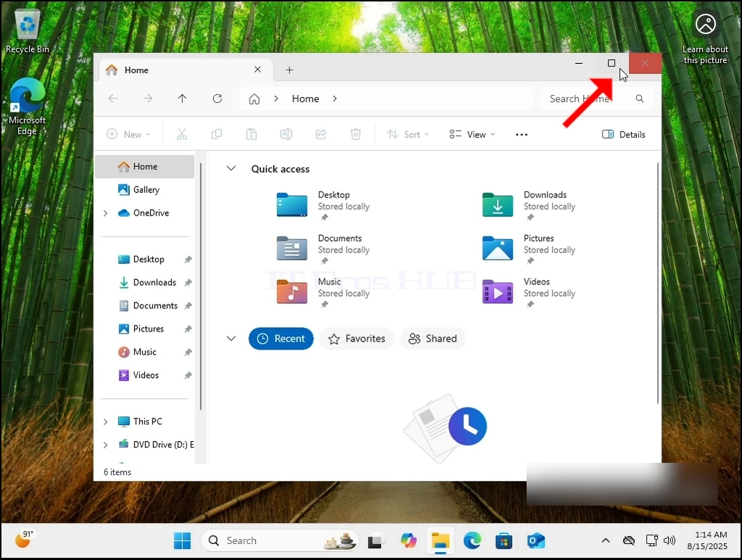The image size is (742, 560).
Task: Click the pin icon next to Downloads
Action: 188,283
